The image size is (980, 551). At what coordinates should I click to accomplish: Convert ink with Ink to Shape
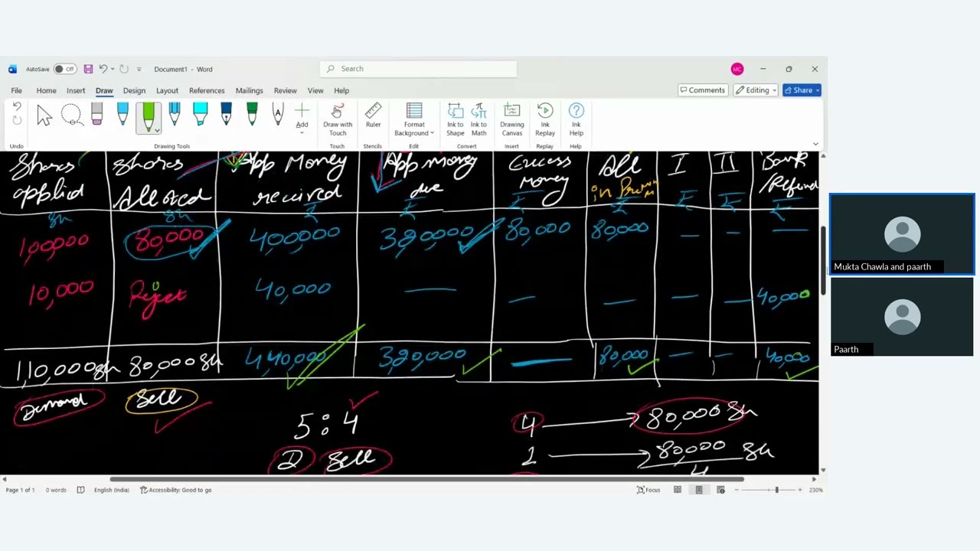coord(456,120)
